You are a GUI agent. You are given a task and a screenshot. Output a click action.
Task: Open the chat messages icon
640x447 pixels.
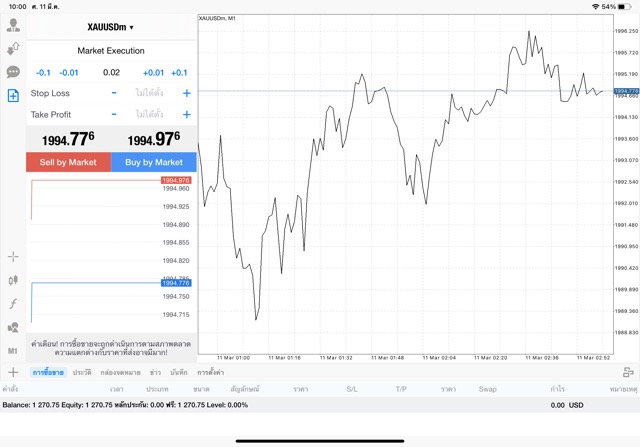click(13, 72)
